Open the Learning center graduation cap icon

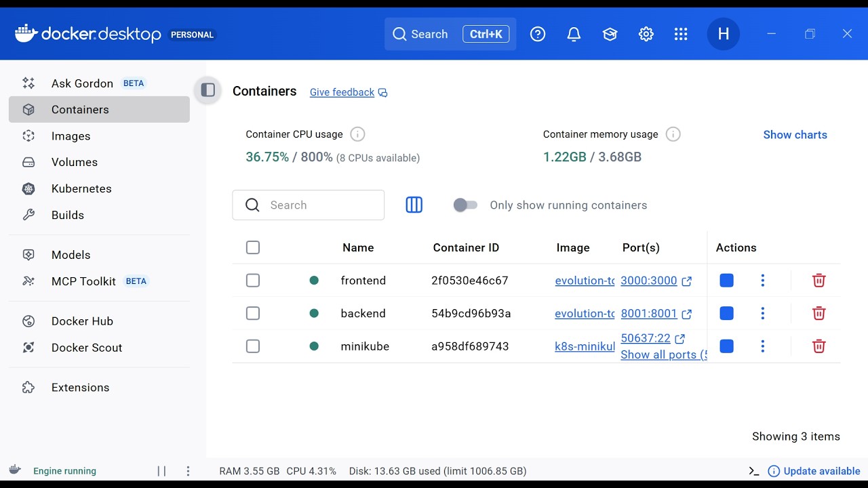point(610,34)
